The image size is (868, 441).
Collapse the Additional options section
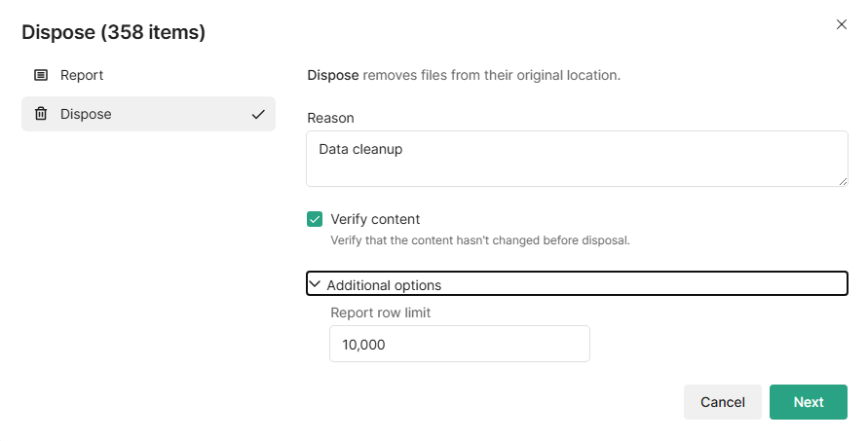coord(384,285)
